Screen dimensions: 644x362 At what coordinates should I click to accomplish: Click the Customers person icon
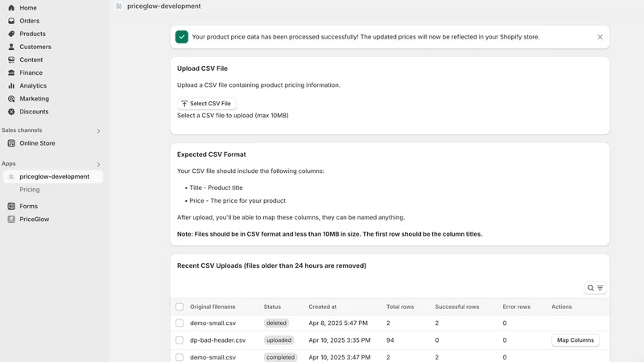pos(11,47)
